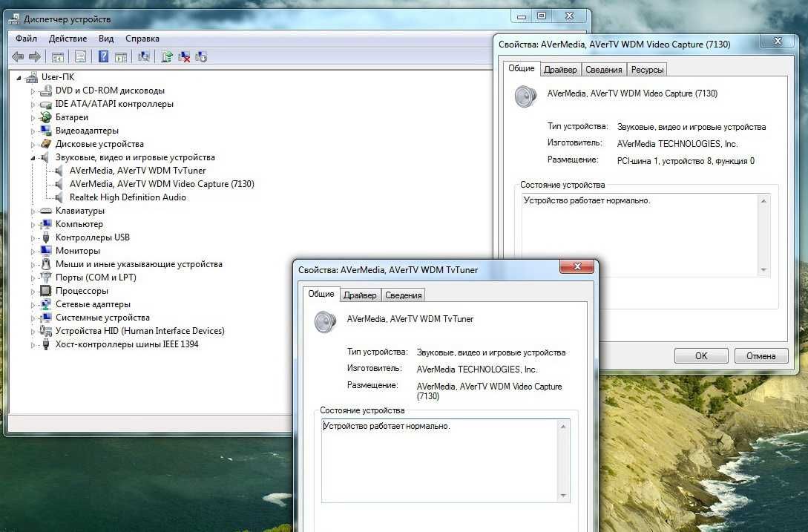Open the Вид menu
808x532 pixels.
(x=106, y=39)
